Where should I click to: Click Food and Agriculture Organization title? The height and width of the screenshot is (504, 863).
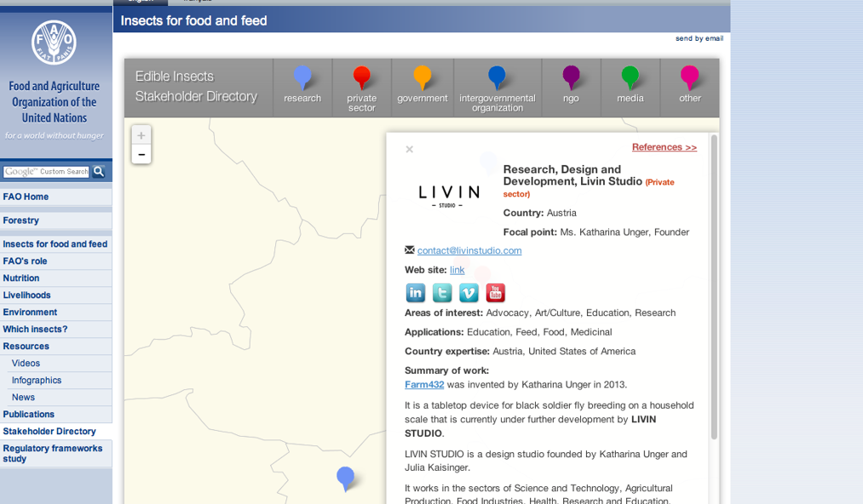tap(54, 102)
